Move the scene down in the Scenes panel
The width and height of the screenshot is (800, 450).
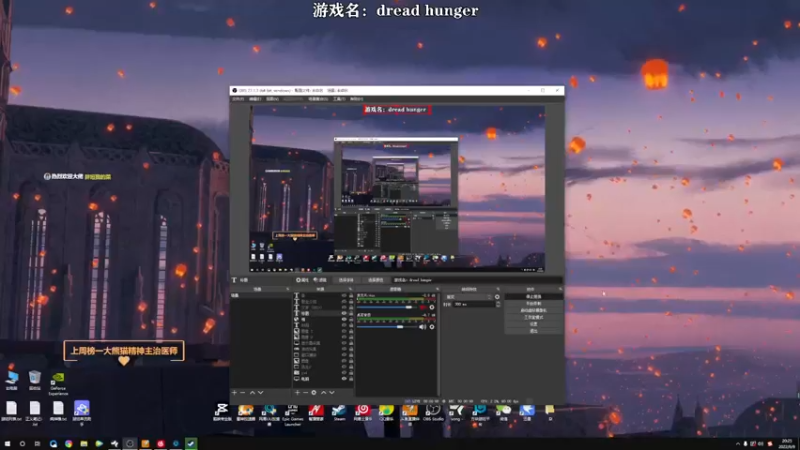tap(261, 392)
